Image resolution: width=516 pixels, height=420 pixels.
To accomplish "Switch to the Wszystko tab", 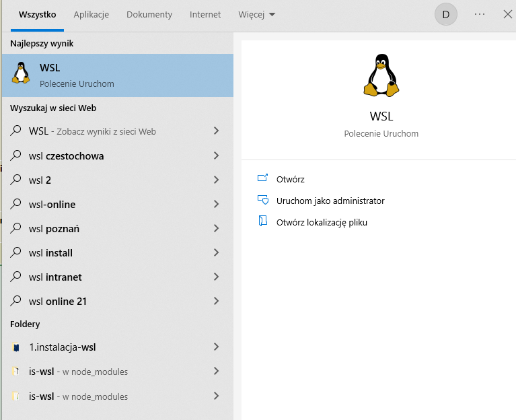I will click(x=37, y=15).
